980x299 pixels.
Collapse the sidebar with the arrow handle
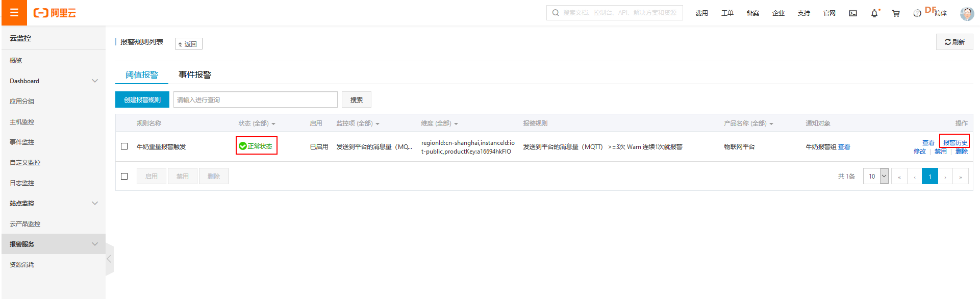click(109, 259)
